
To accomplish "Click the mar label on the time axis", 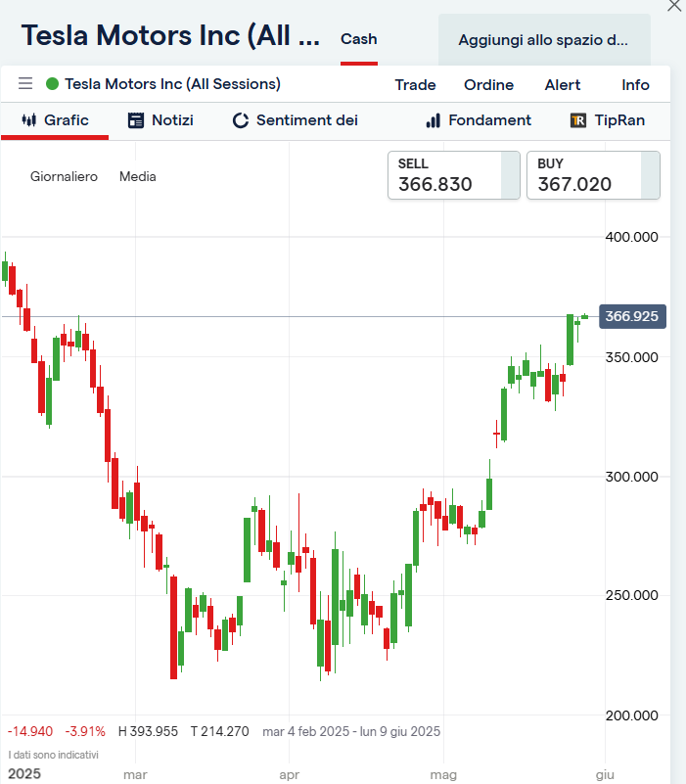I will 135,774.
